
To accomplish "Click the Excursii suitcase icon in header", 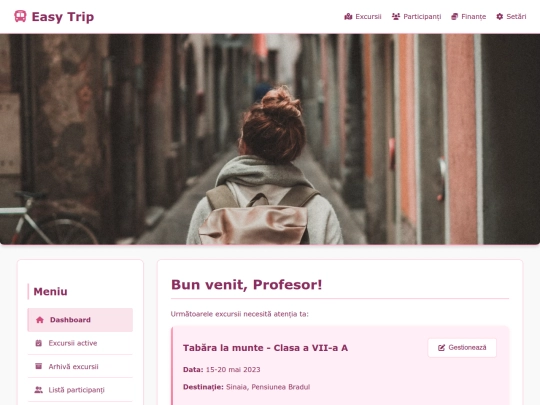I will tap(348, 17).
